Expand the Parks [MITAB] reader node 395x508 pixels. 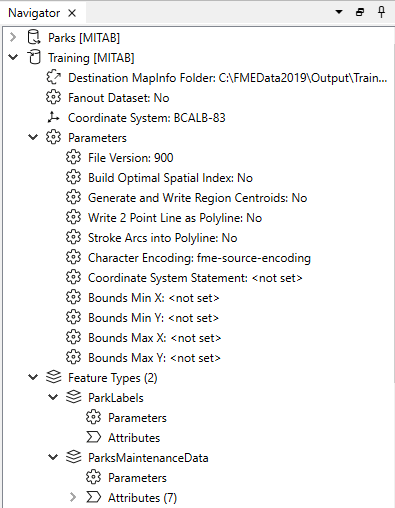[13, 37]
